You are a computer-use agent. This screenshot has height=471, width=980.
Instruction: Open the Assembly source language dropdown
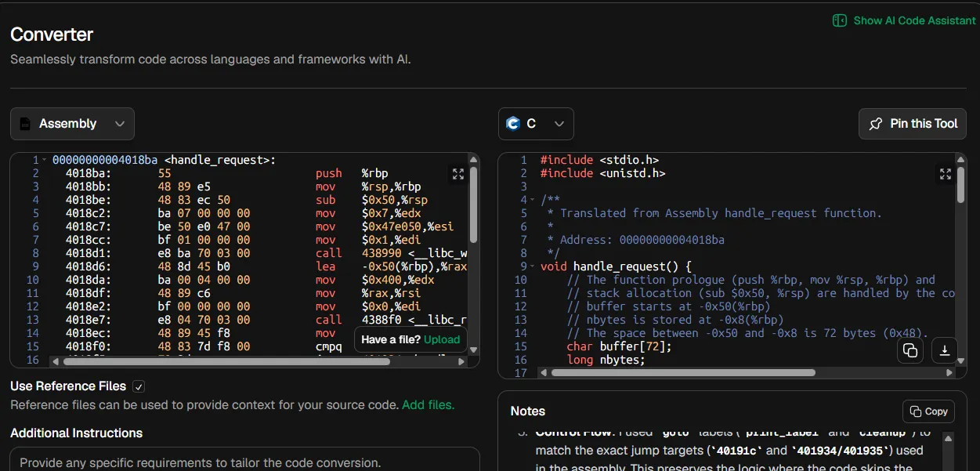point(72,124)
